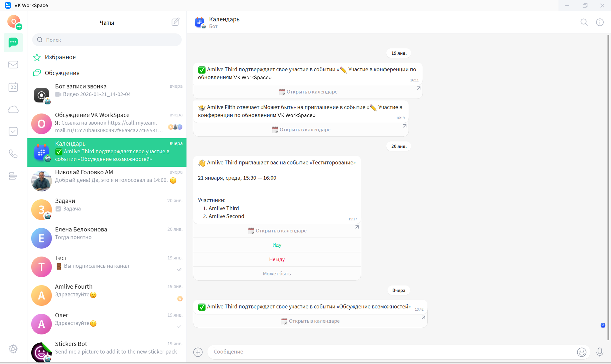Open the Tasks checkmark sidebar icon

click(13, 131)
